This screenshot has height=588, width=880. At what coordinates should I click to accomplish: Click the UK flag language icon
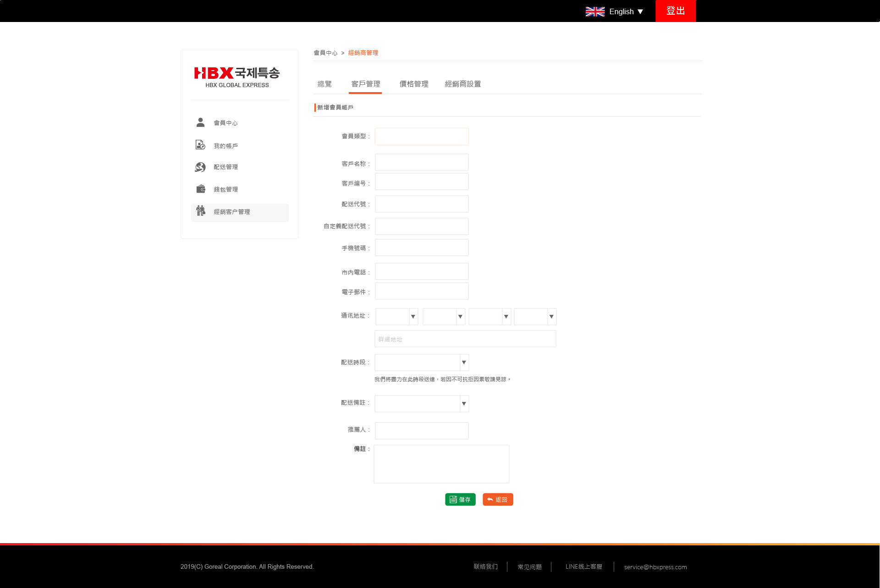pos(595,11)
